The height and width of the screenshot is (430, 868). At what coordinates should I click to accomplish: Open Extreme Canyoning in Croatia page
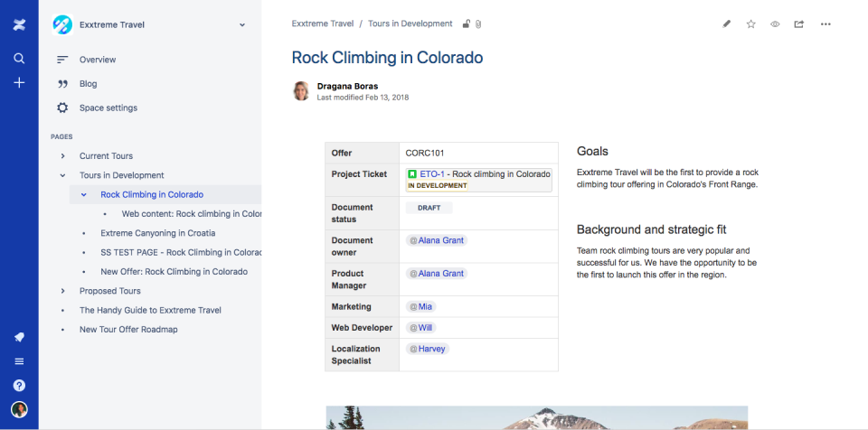[x=157, y=233]
